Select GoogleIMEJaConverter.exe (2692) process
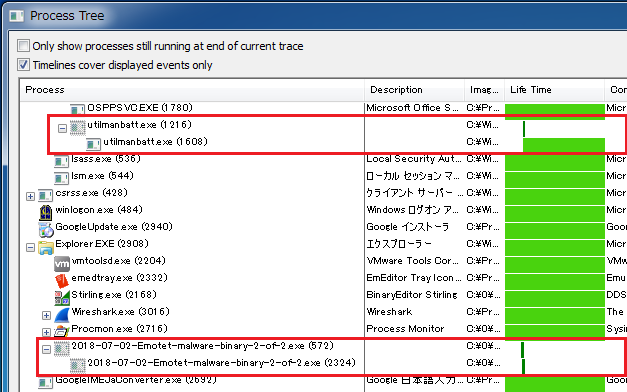The height and width of the screenshot is (392, 627). click(135, 380)
